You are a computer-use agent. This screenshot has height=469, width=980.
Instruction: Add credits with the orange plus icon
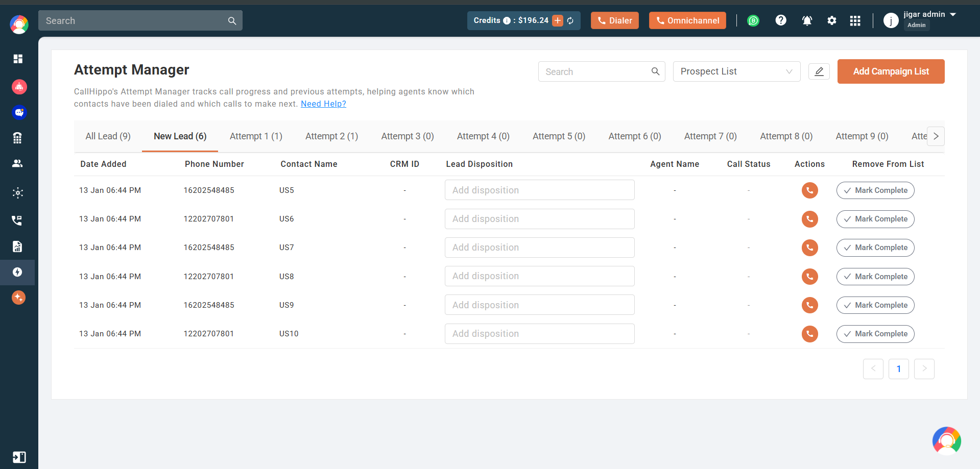(x=558, y=20)
